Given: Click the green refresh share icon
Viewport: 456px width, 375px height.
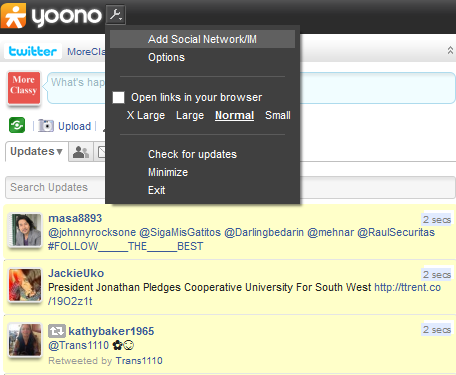Looking at the screenshot, I should coord(17,126).
